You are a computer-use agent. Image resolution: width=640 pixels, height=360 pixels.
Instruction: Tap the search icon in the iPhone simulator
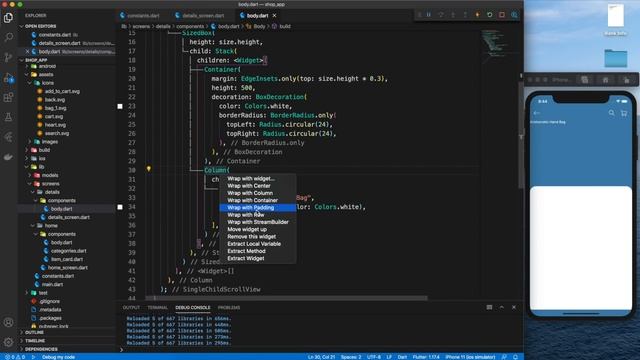(x=611, y=113)
